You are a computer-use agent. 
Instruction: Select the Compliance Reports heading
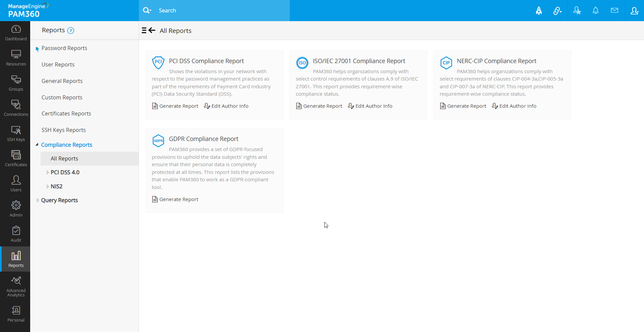67,145
